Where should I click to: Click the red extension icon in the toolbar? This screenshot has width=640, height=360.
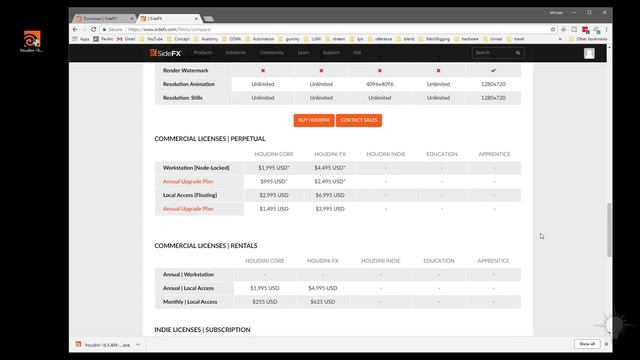pyautogui.click(x=586, y=30)
